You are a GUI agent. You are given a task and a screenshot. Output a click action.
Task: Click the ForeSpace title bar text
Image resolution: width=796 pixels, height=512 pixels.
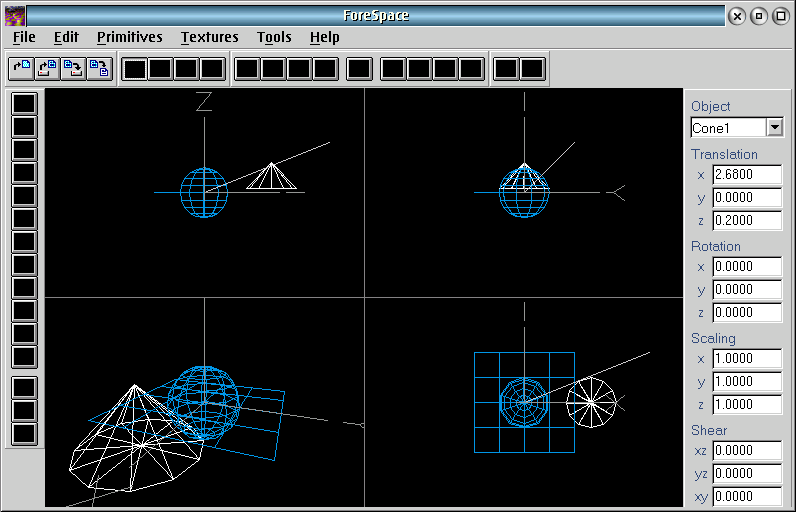click(376, 16)
